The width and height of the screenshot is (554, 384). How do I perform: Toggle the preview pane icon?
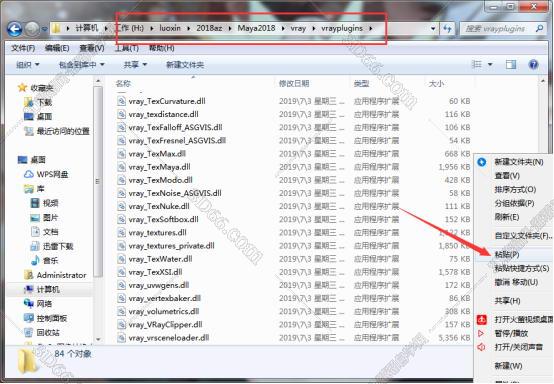click(x=511, y=64)
